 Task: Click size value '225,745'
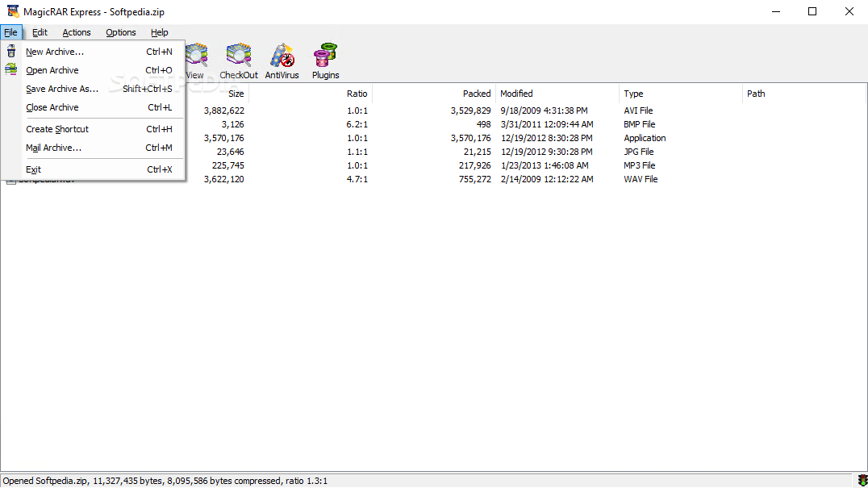(x=228, y=165)
